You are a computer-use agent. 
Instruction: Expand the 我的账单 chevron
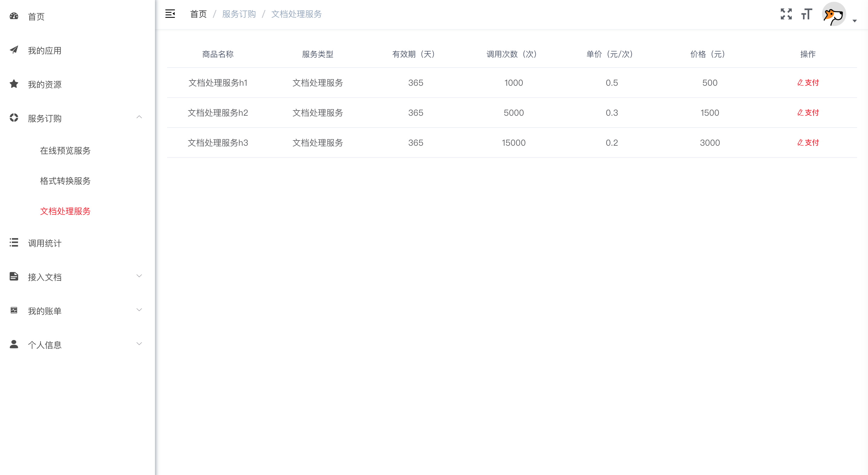(139, 310)
